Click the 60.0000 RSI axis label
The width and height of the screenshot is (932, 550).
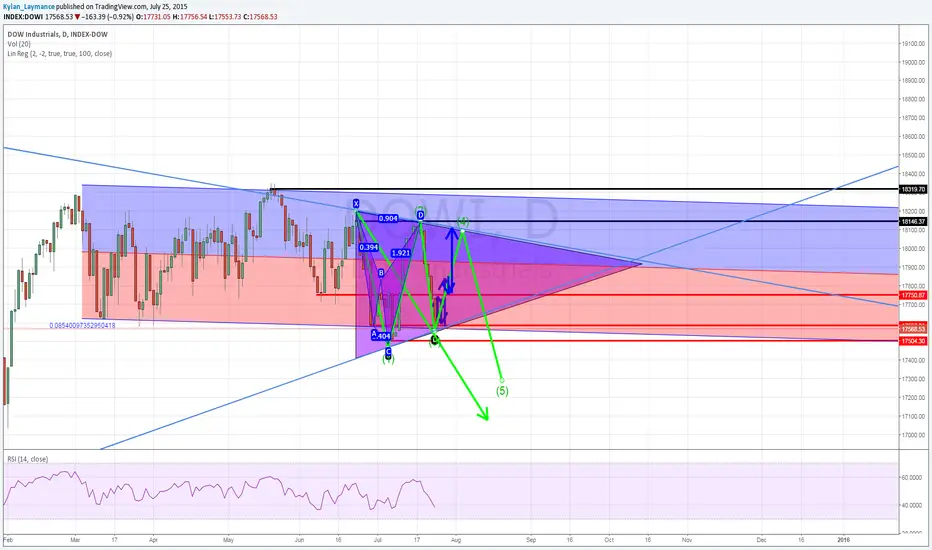[x=914, y=477]
